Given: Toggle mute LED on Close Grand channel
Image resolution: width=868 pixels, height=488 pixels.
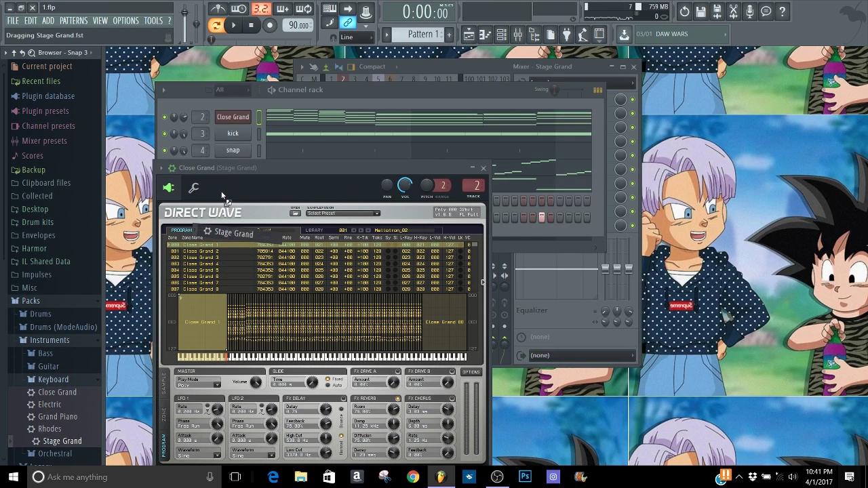Looking at the screenshot, I should [164, 117].
